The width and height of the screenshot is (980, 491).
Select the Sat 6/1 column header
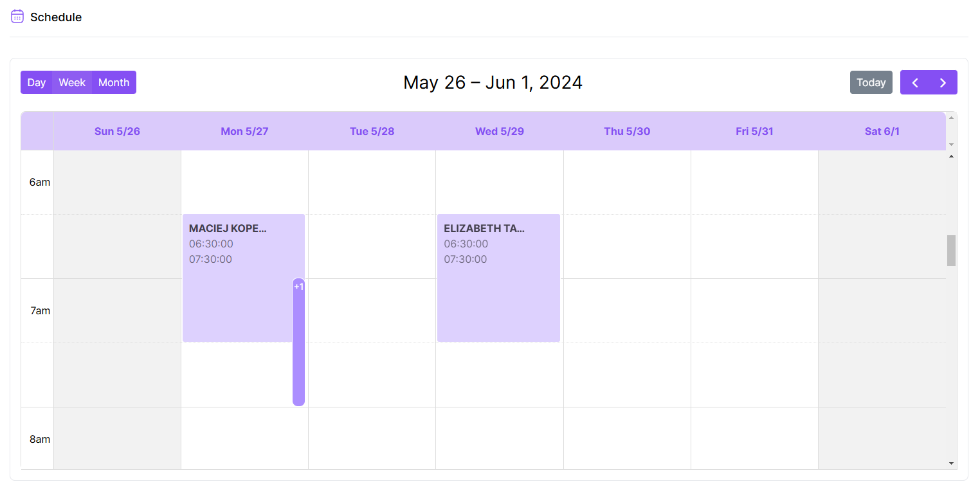[882, 131]
